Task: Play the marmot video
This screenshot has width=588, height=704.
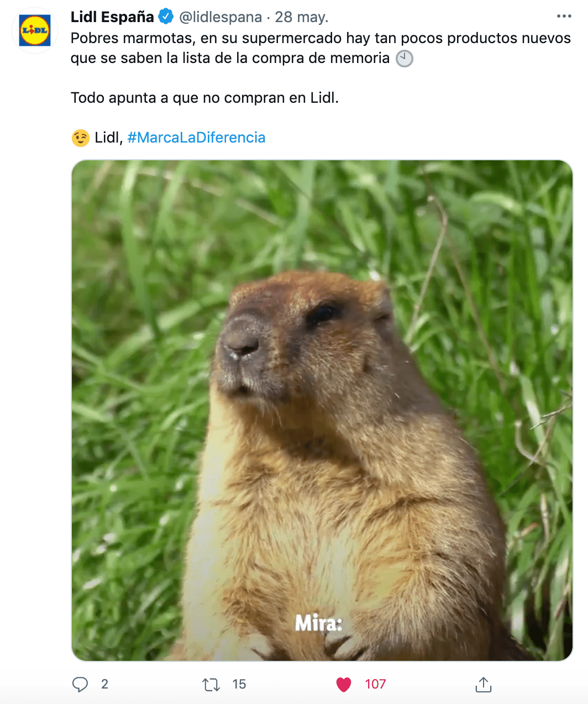Action: click(x=322, y=411)
